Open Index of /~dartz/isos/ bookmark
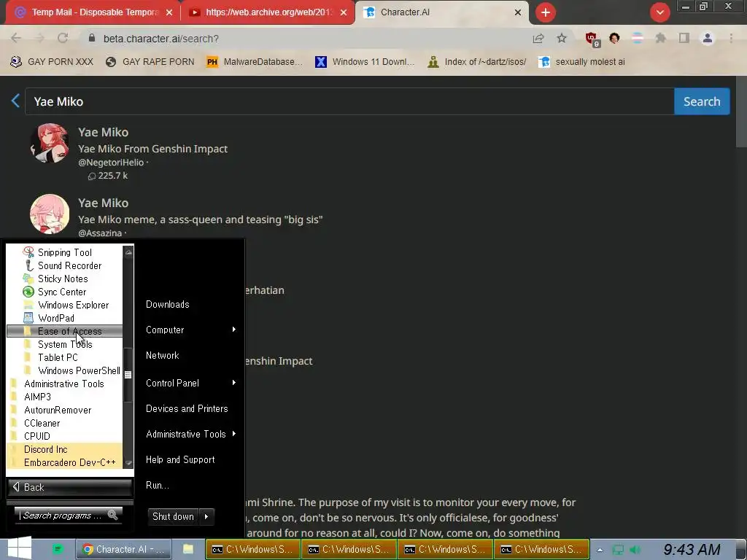 [477, 62]
